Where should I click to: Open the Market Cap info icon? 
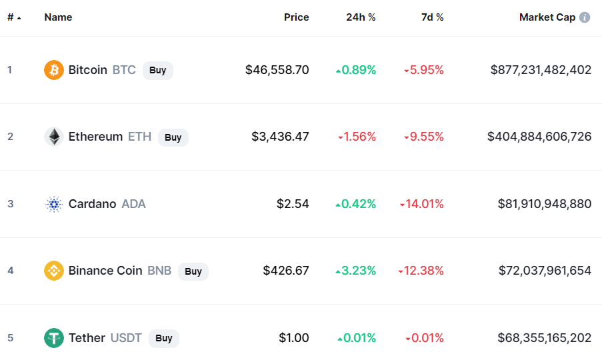pyautogui.click(x=585, y=17)
